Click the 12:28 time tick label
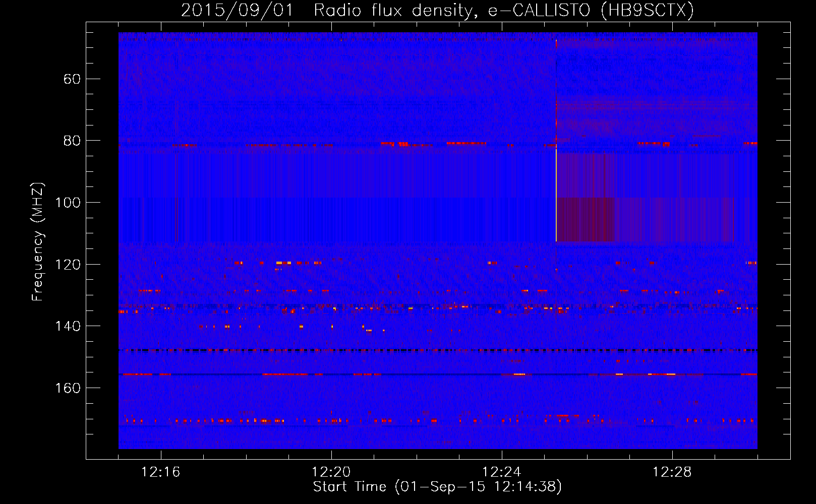 coord(672,472)
